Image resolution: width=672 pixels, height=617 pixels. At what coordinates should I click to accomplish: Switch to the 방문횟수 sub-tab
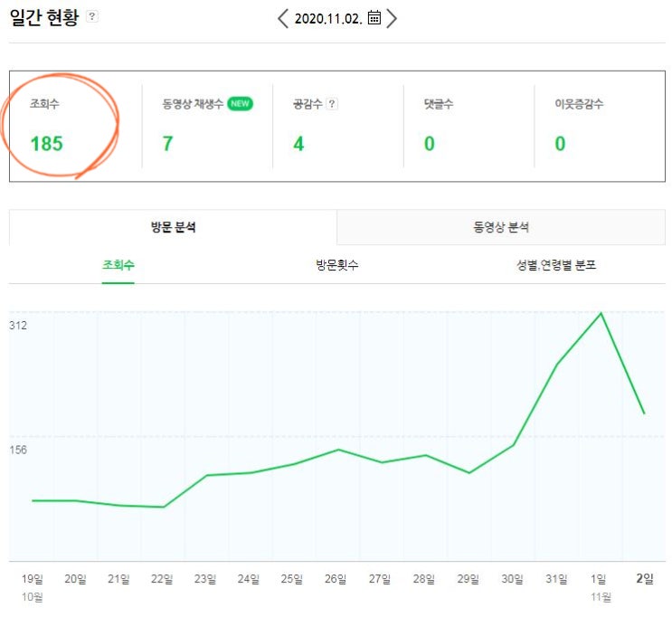pyautogui.click(x=336, y=265)
